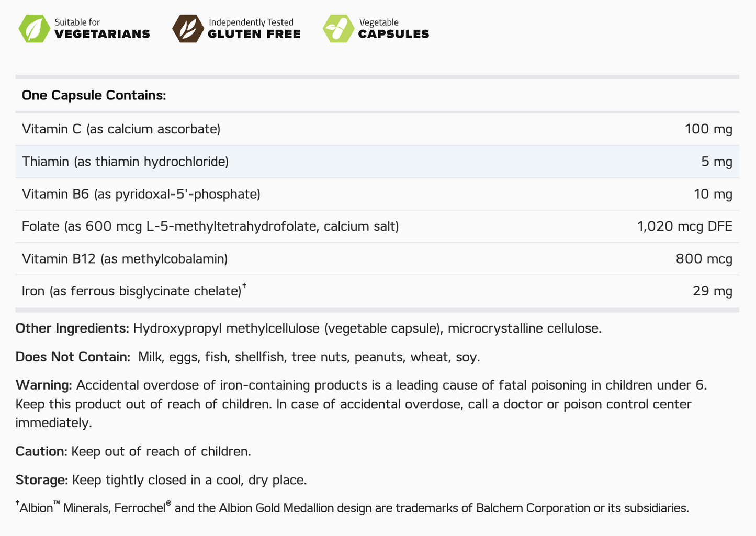This screenshot has height=536, width=756.
Task: Click the 'Storage:' label
Action: click(41, 480)
